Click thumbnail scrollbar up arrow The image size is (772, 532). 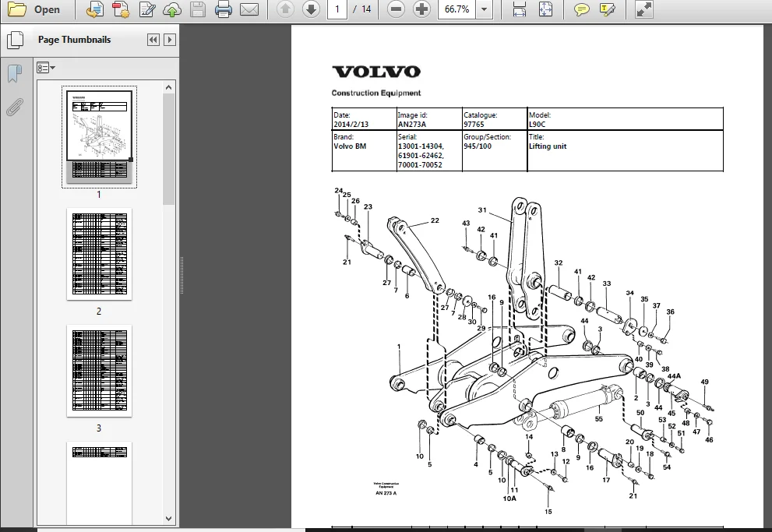168,87
